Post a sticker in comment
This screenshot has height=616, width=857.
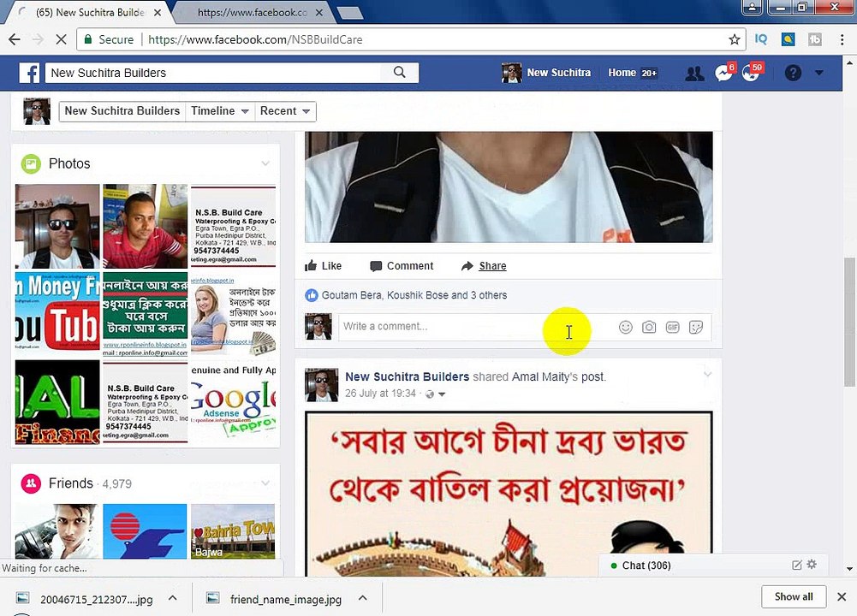coord(696,327)
